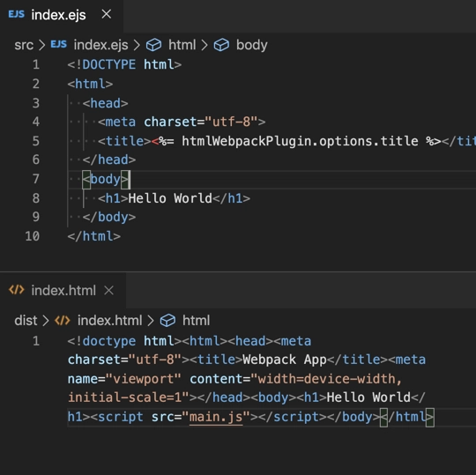The image size is (476, 475).
Task: Click html cube icon in bottom breadcrumb
Action: 167,321
